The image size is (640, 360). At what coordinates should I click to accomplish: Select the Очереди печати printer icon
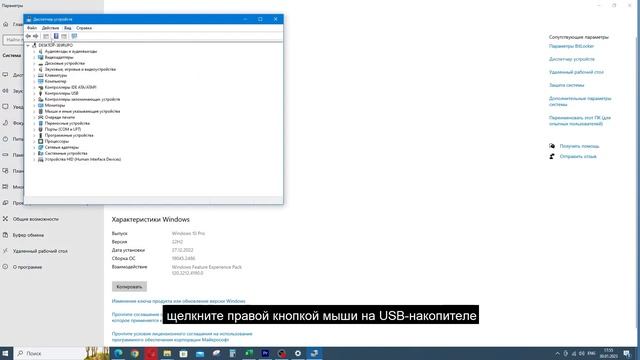click(40, 117)
